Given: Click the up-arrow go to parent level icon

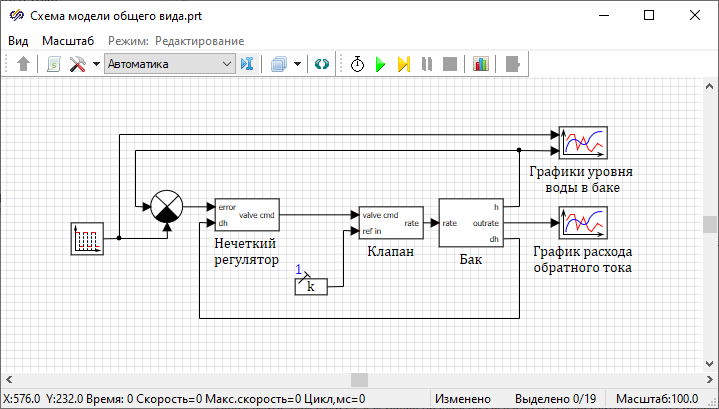Looking at the screenshot, I should (24, 64).
